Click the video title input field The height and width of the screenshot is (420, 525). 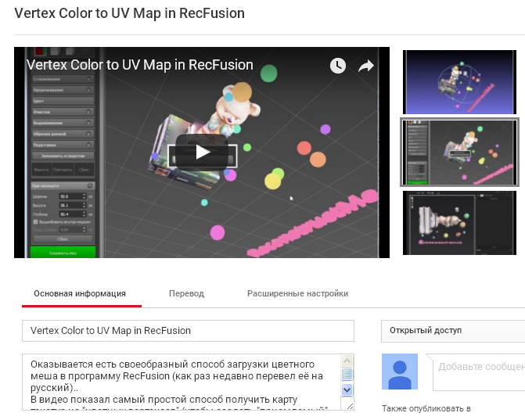[188, 331]
